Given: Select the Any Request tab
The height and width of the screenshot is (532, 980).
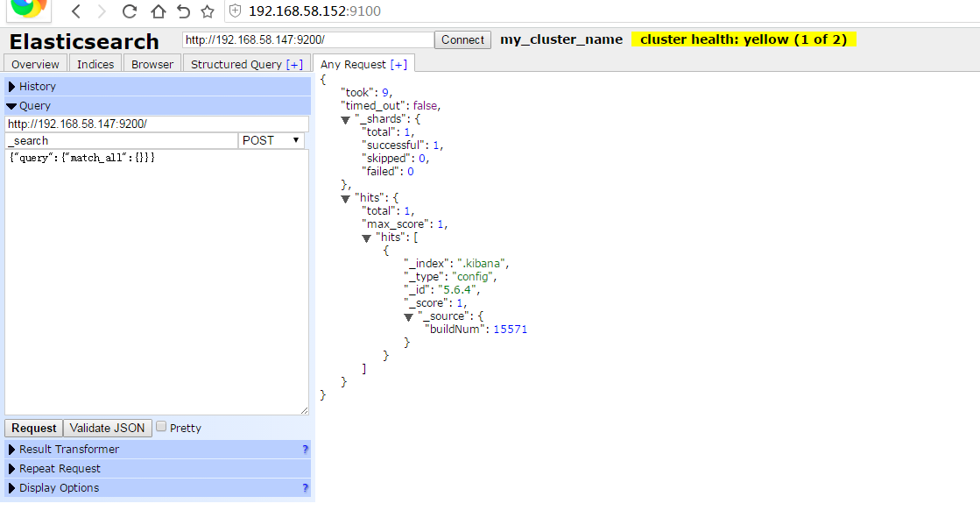Looking at the screenshot, I should pyautogui.click(x=353, y=64).
